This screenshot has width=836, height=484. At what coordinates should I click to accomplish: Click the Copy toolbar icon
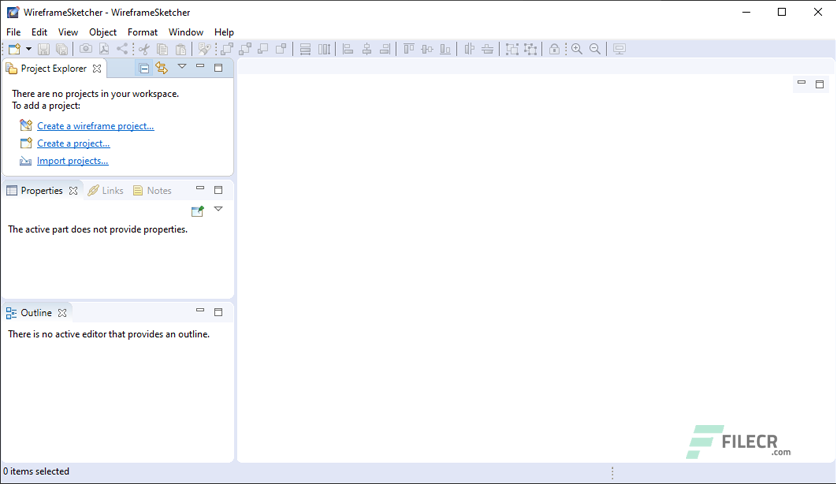pyautogui.click(x=163, y=49)
